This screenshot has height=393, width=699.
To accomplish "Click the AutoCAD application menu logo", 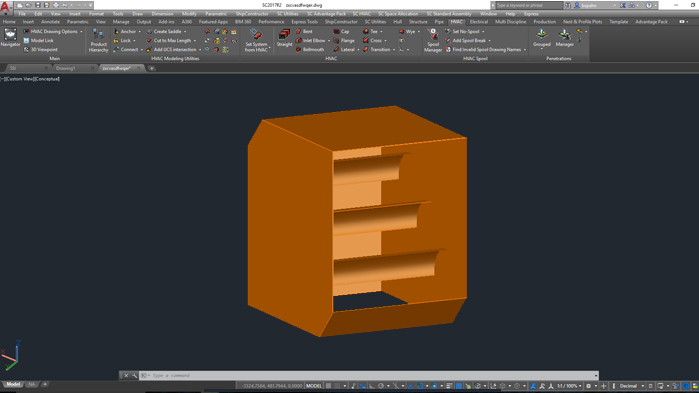I will (5, 7).
